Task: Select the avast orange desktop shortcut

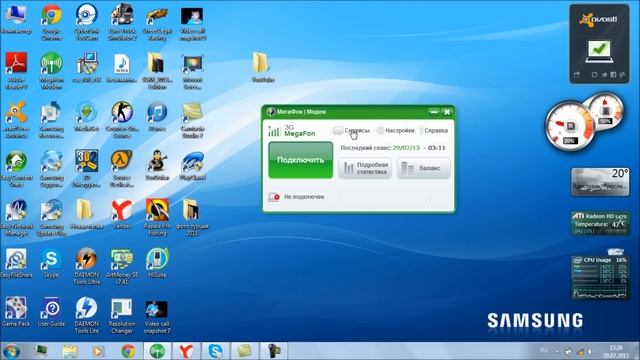Action: point(16,119)
